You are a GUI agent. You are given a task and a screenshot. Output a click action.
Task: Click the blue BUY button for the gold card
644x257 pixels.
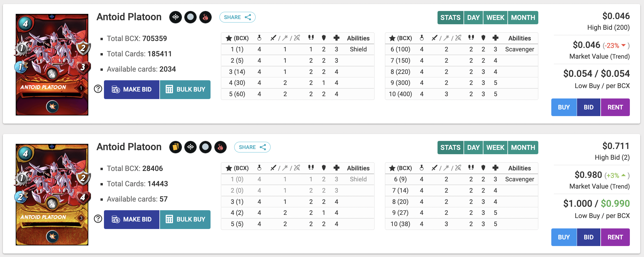click(564, 237)
